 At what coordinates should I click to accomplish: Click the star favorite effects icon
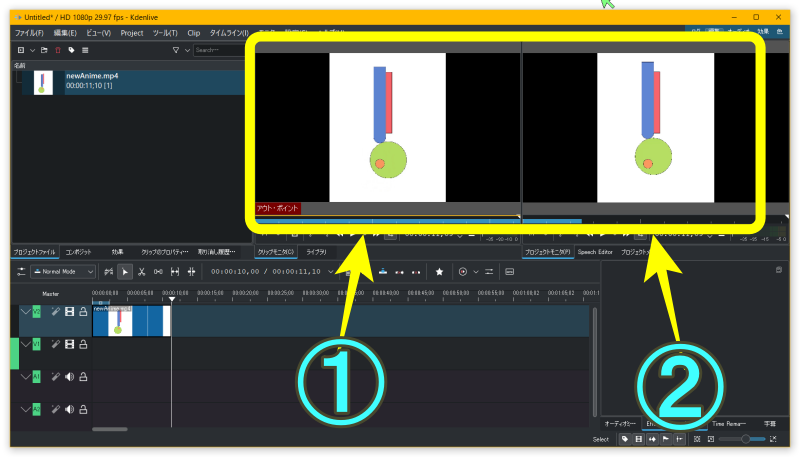(438, 271)
